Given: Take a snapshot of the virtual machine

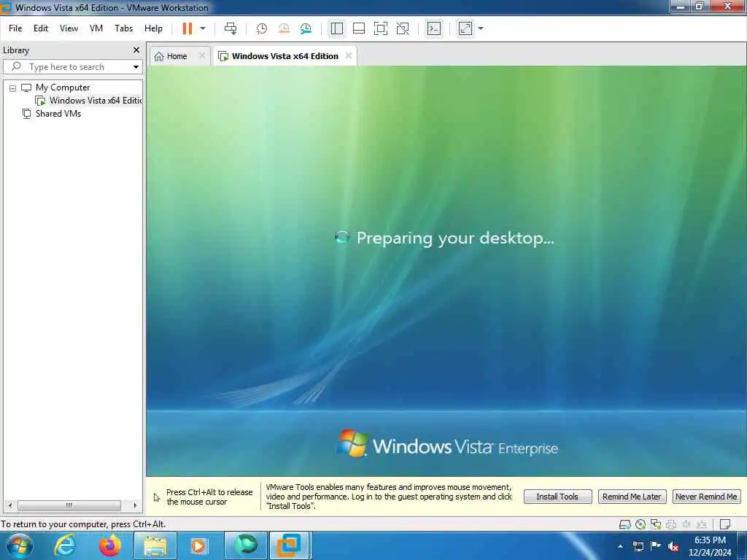Looking at the screenshot, I should coord(262,28).
